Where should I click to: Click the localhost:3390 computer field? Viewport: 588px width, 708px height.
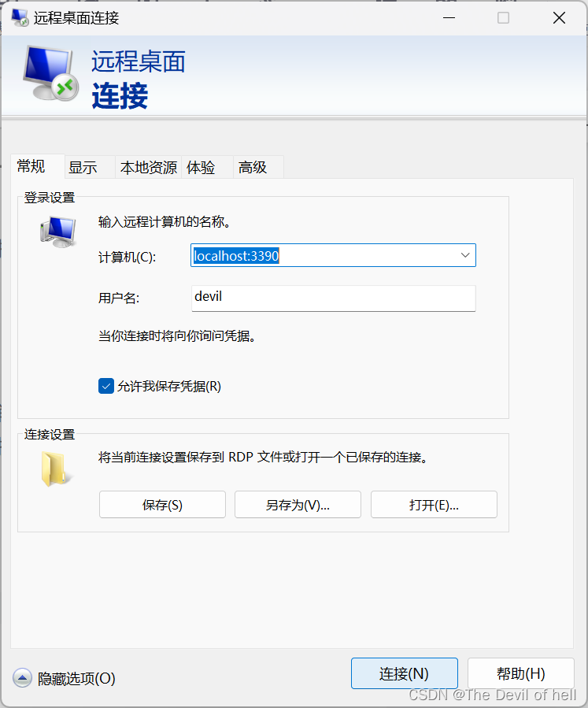tap(333, 255)
